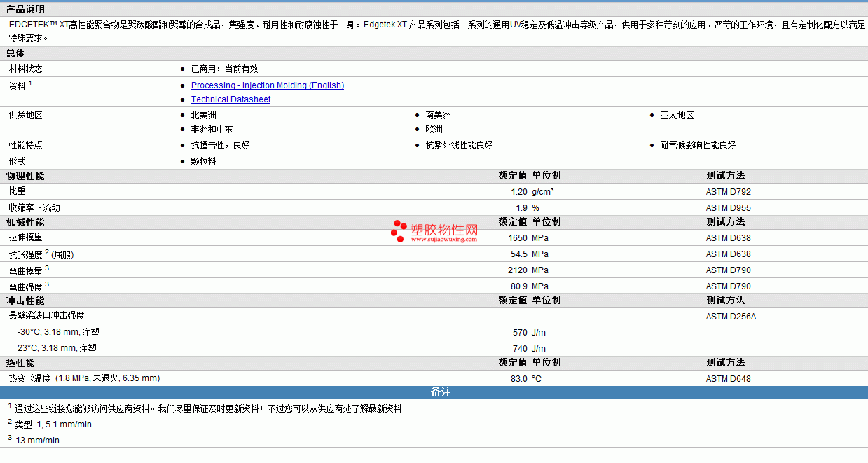Image resolution: width=868 pixels, height=463 pixels.
Task: Click the 材料状态 row label
Action: pyautogui.click(x=26, y=69)
